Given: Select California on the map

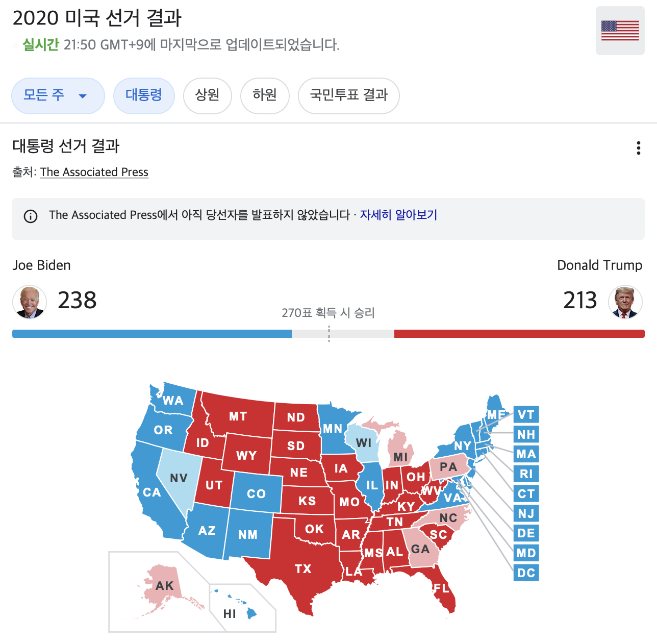Looking at the screenshot, I should click(x=151, y=492).
